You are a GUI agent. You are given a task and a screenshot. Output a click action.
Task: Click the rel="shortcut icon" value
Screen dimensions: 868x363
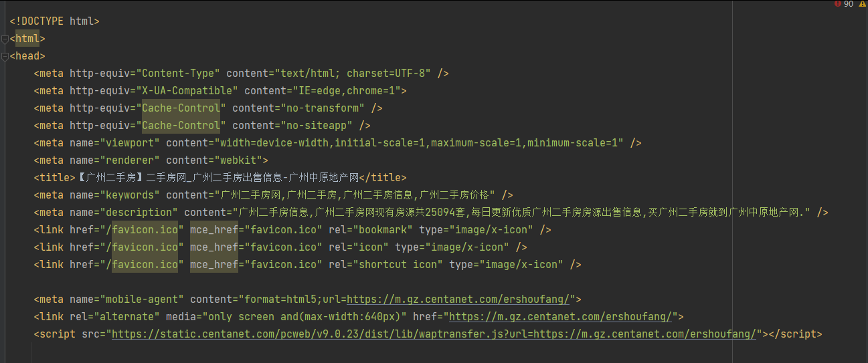click(398, 265)
